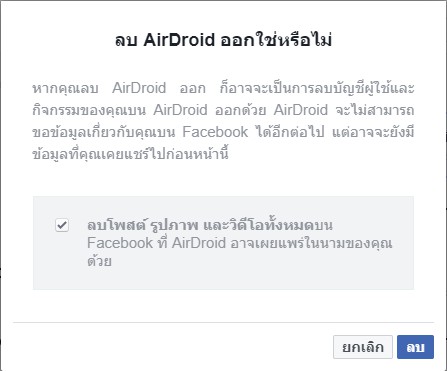447x371 pixels.
Task: Click the dialog title ลบ AirDroid ออกใช่หรือไม่
Action: point(223,40)
